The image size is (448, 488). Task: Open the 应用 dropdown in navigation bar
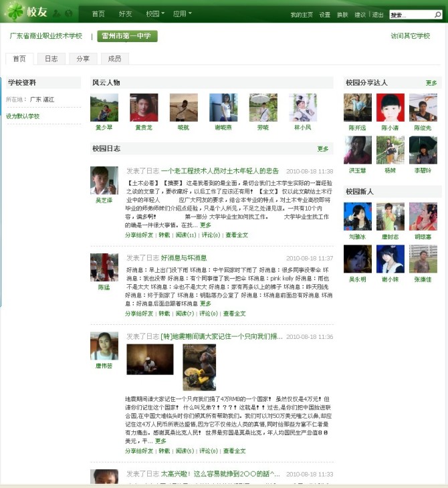point(182,13)
